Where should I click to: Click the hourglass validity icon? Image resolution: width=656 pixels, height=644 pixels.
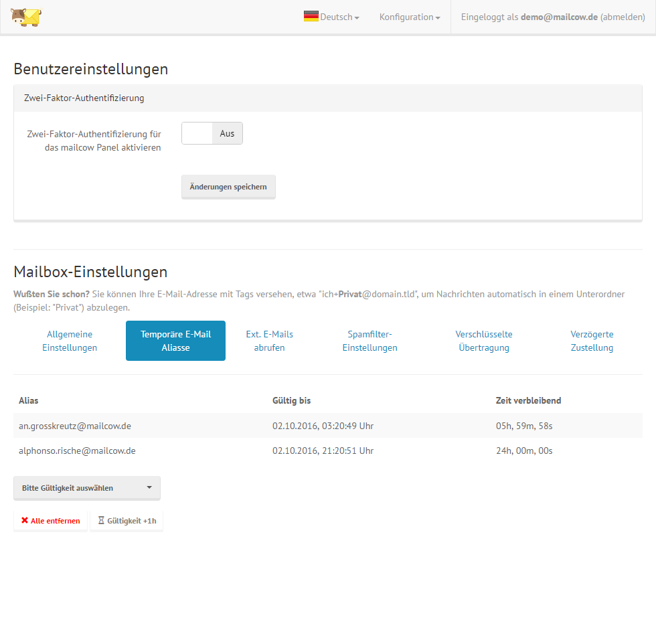[101, 520]
